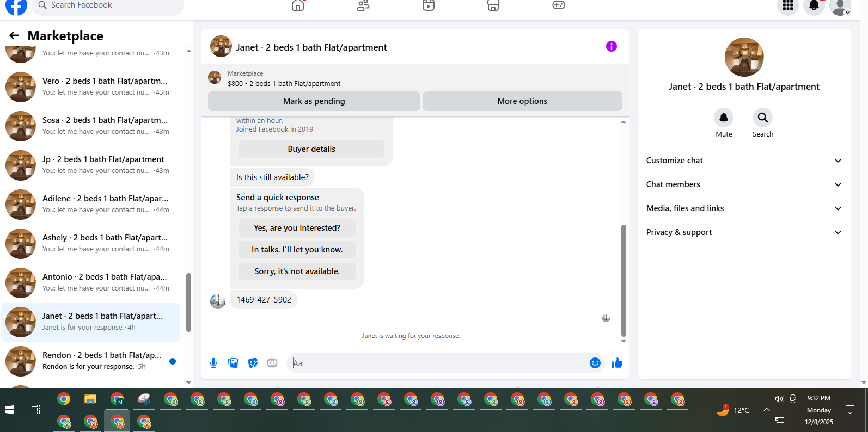The height and width of the screenshot is (432, 868).
Task: Search within the Janet conversation
Action: (763, 118)
